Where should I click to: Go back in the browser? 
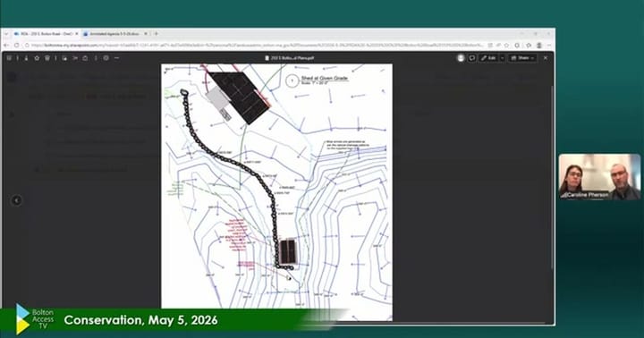tap(6, 46)
